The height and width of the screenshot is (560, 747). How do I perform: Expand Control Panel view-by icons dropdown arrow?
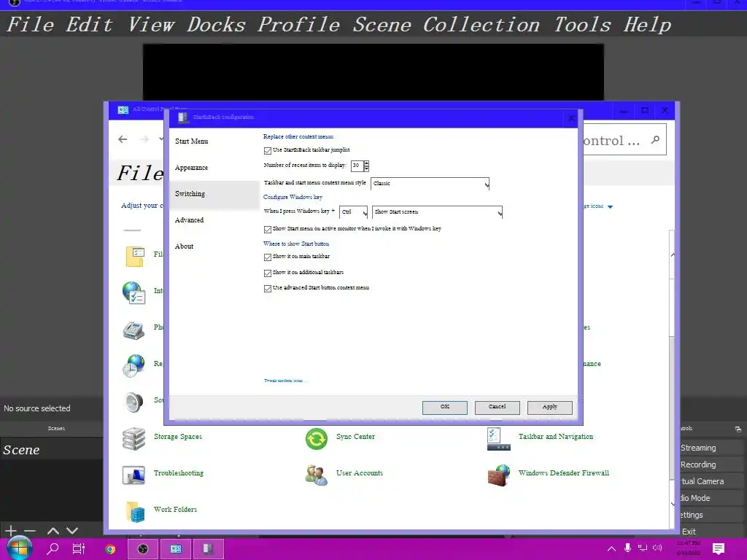tap(610, 206)
